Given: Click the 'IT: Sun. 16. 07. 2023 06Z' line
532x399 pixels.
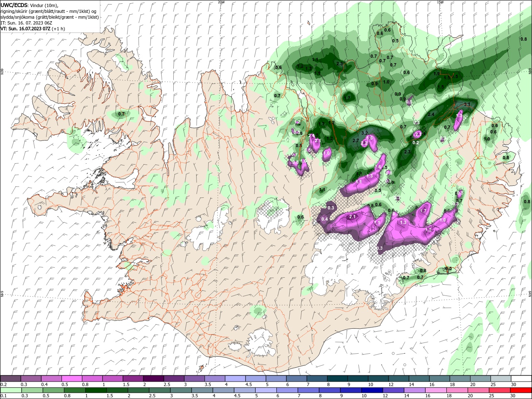Looking at the screenshot, I should (x=26, y=23).
